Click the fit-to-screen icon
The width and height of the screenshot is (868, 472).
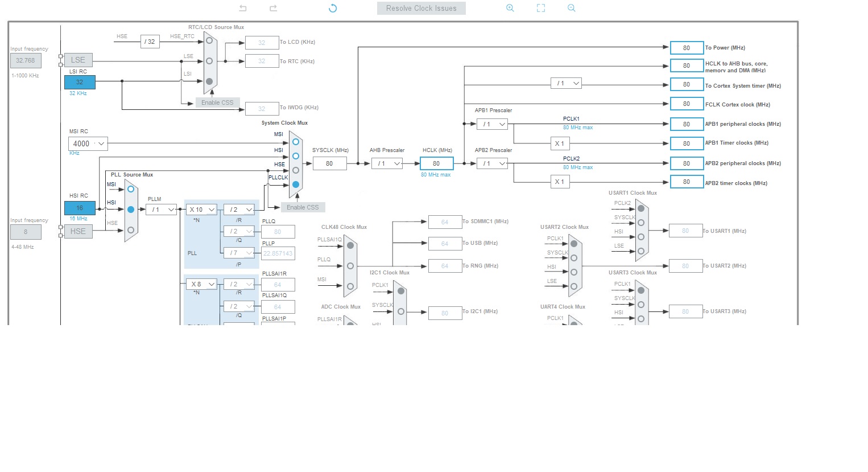click(541, 8)
